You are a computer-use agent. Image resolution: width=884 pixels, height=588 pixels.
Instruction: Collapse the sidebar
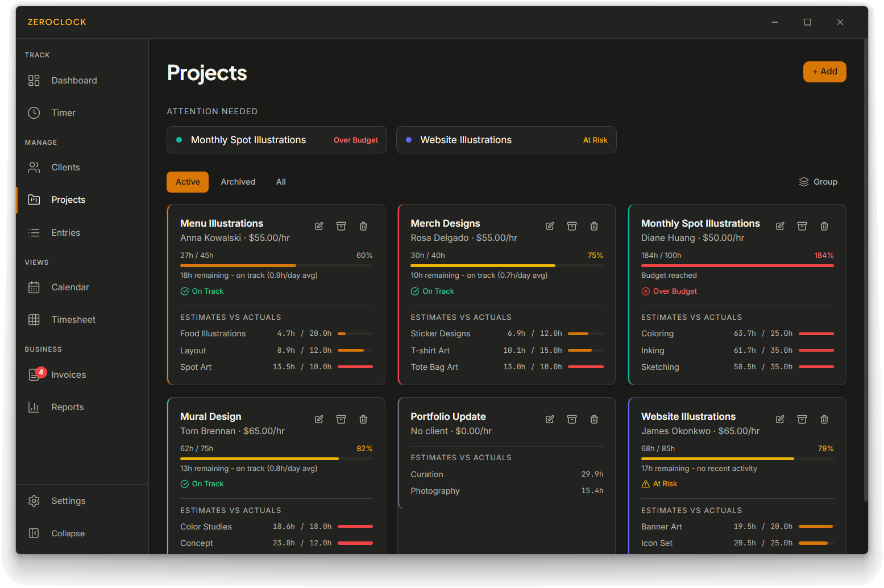(68, 533)
